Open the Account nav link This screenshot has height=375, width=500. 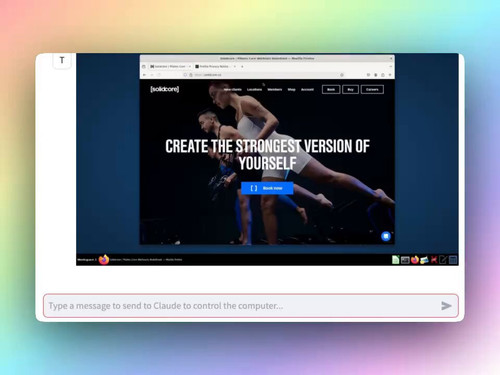pyautogui.click(x=307, y=89)
